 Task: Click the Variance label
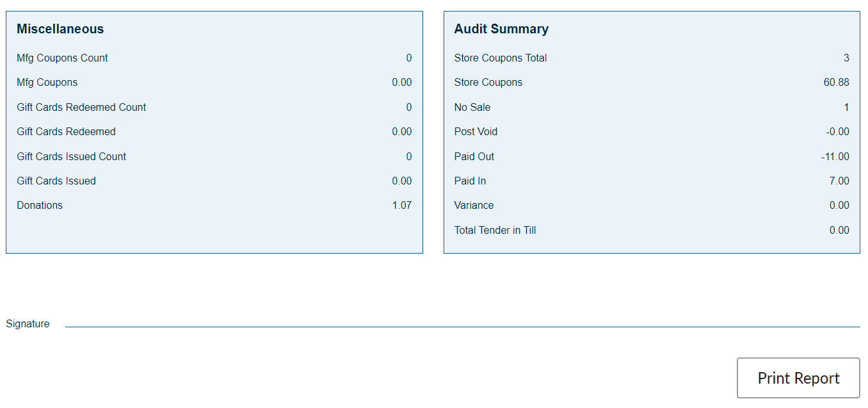(474, 205)
